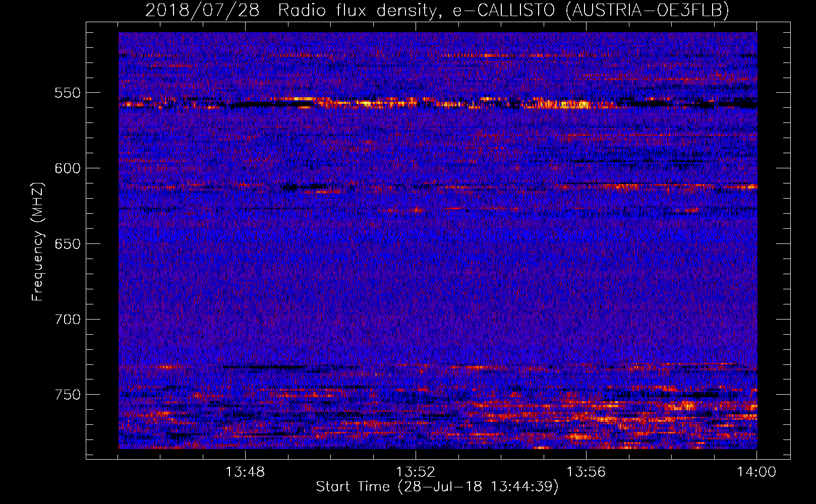Click the 600 frequency tick label

68,168
